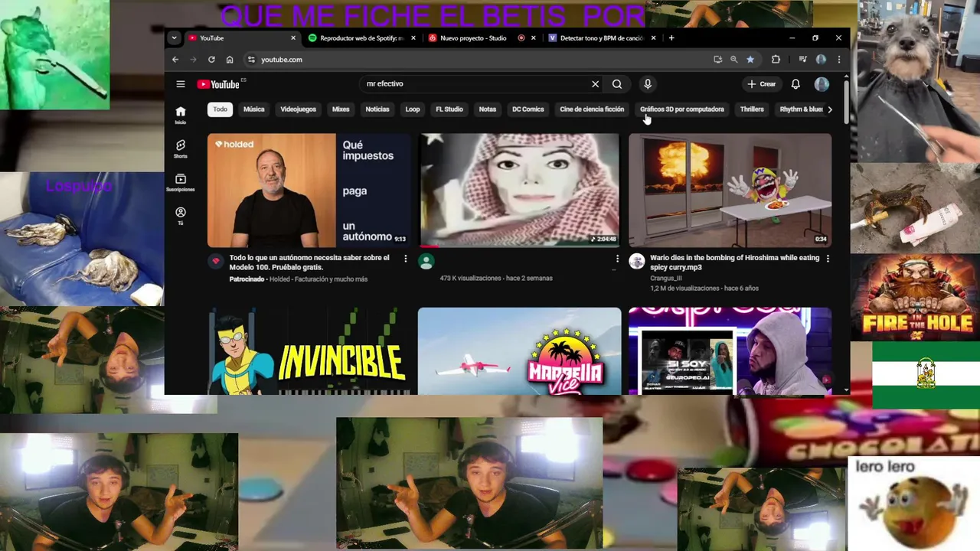Reload the page with the refresh icon
980x551 pixels.
[211, 60]
